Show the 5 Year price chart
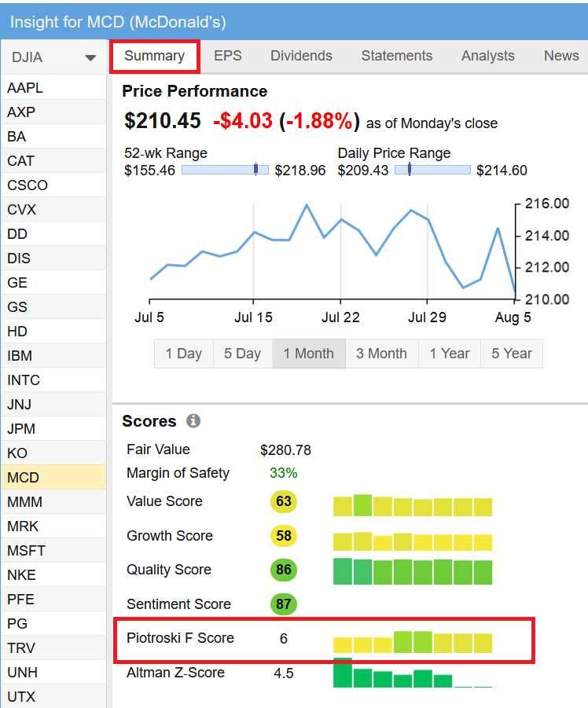 pyautogui.click(x=512, y=354)
